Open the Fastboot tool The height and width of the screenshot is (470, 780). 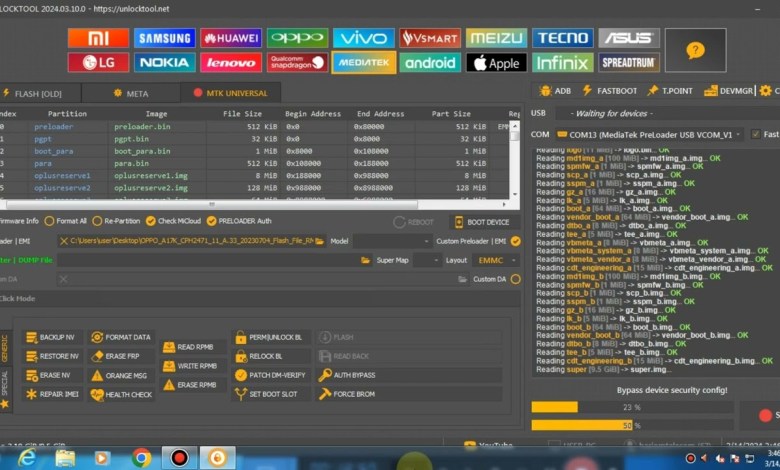click(x=610, y=91)
